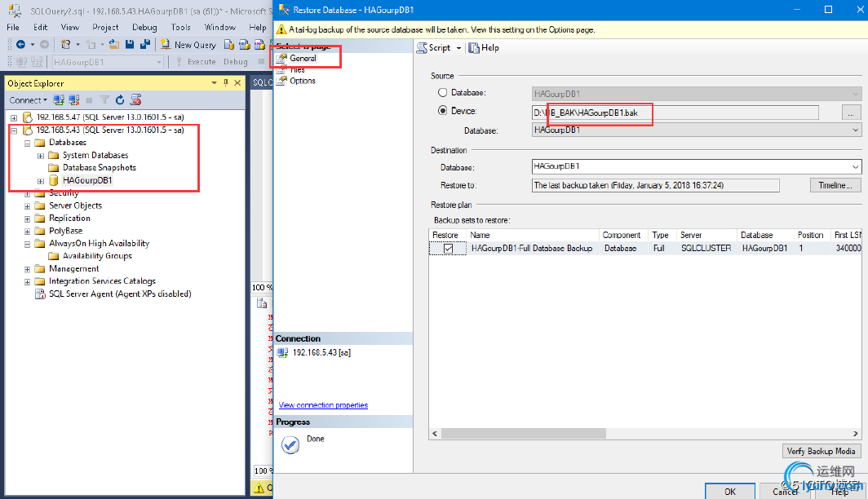Screen dimensions: 868x499
Task: Open the Script dropdown arrow
Action: coord(458,48)
